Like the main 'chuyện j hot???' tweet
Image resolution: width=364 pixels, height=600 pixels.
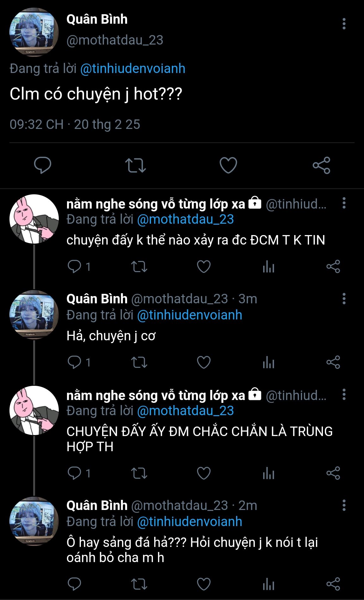(228, 165)
